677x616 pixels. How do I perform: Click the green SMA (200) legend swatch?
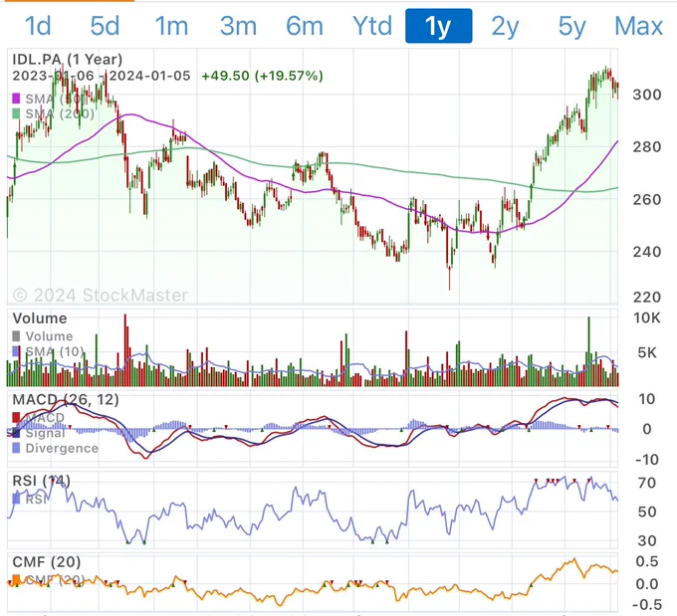(16, 113)
